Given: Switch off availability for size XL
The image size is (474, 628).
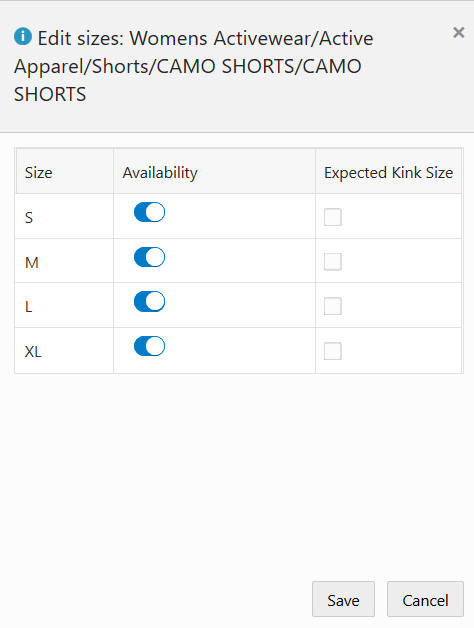Looking at the screenshot, I should (149, 346).
